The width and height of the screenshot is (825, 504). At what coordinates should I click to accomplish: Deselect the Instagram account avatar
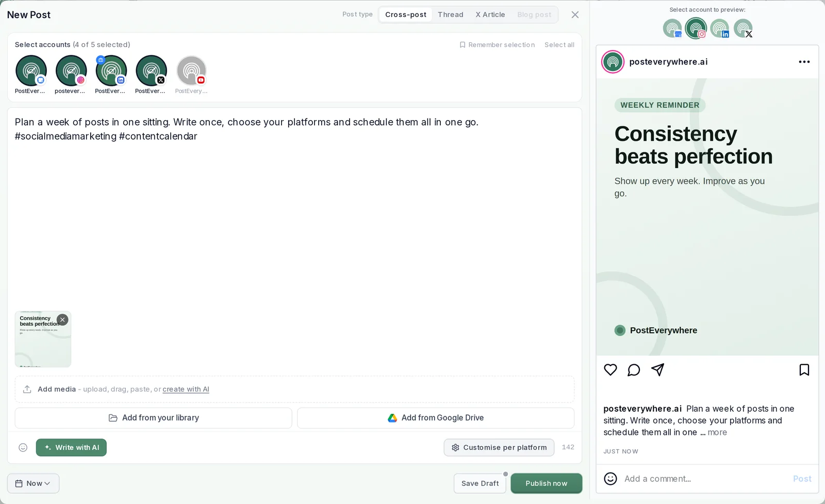71,71
